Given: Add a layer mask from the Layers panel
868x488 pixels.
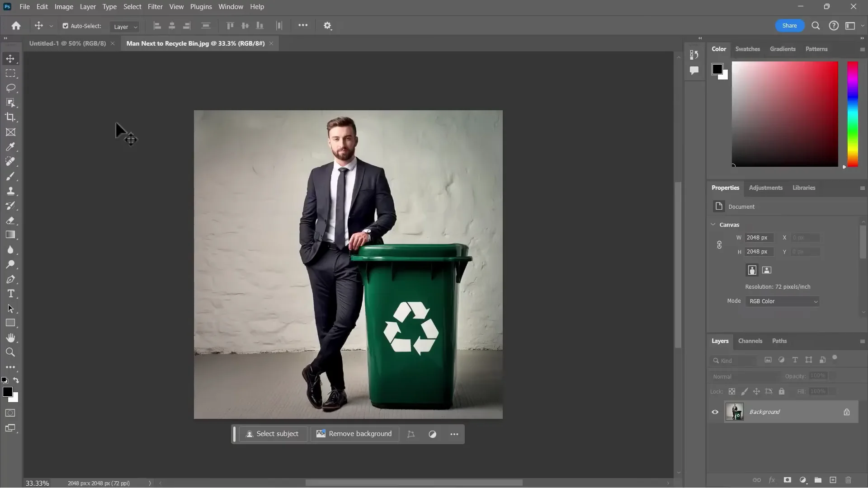Looking at the screenshot, I should coord(788,480).
